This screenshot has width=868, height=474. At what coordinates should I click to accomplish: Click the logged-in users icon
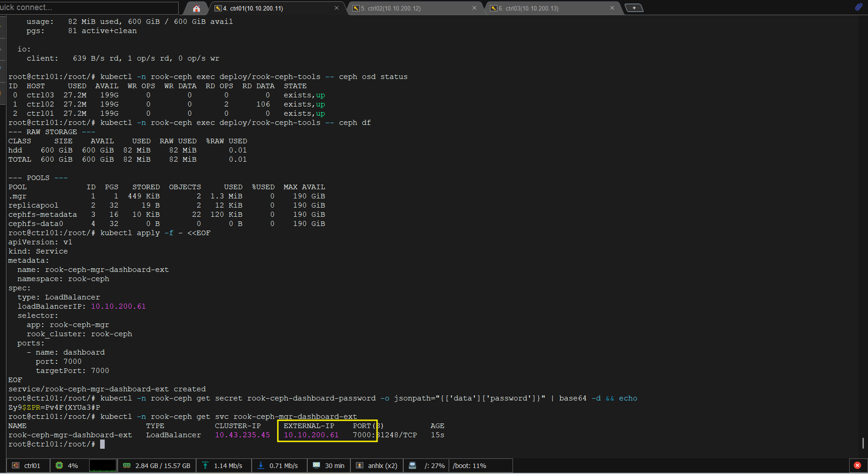[x=360, y=466]
